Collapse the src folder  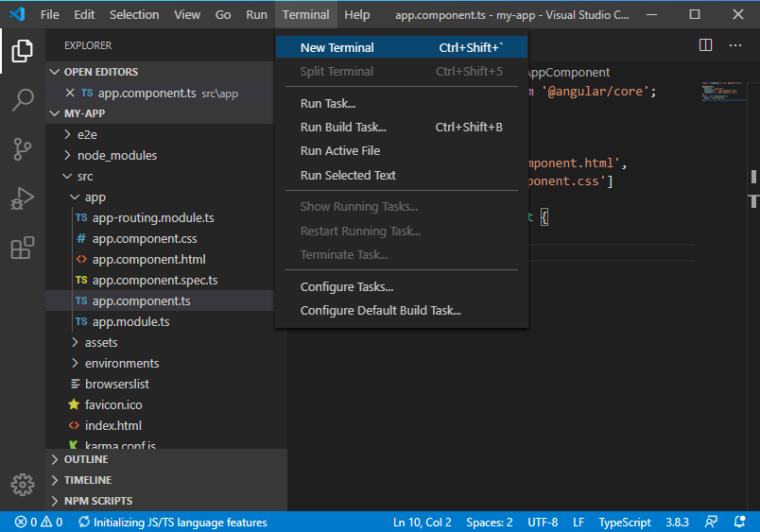[67, 176]
